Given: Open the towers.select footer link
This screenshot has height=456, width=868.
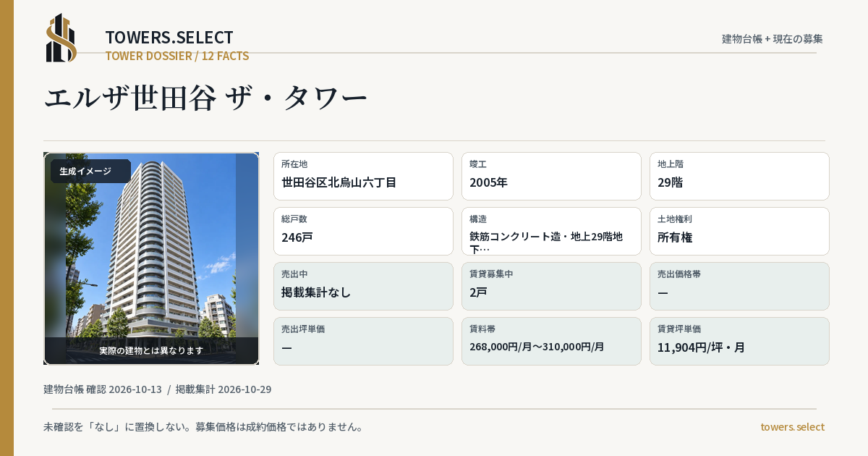Looking at the screenshot, I should 792,427.
